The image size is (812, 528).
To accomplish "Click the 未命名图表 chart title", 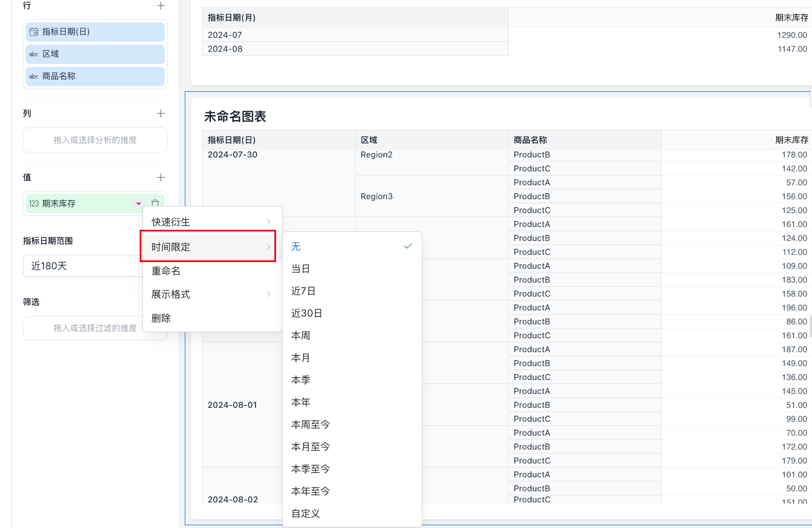I will click(235, 116).
